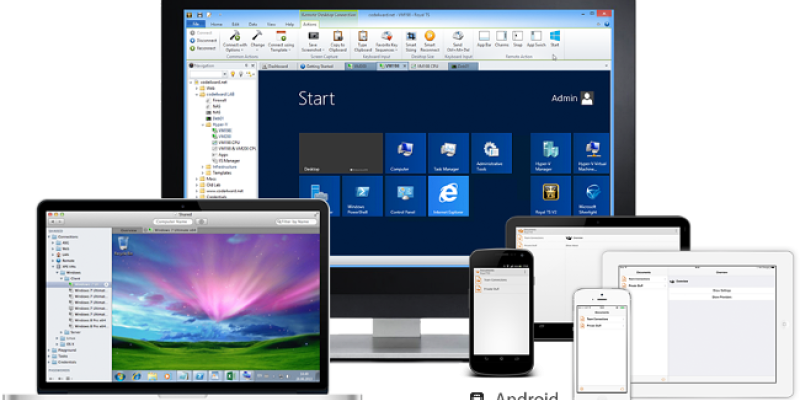Image resolution: width=800 pixels, height=400 pixels.
Task: Open the Task Manager tile
Action: click(x=449, y=152)
